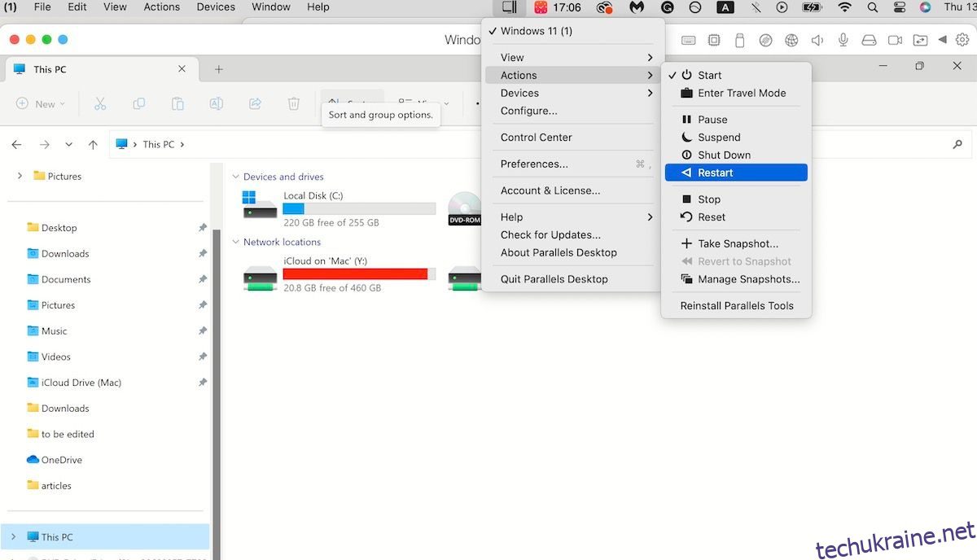Image resolution: width=977 pixels, height=560 pixels.
Task: Click the Wi-Fi icon in the menu bar
Action: [x=845, y=7]
